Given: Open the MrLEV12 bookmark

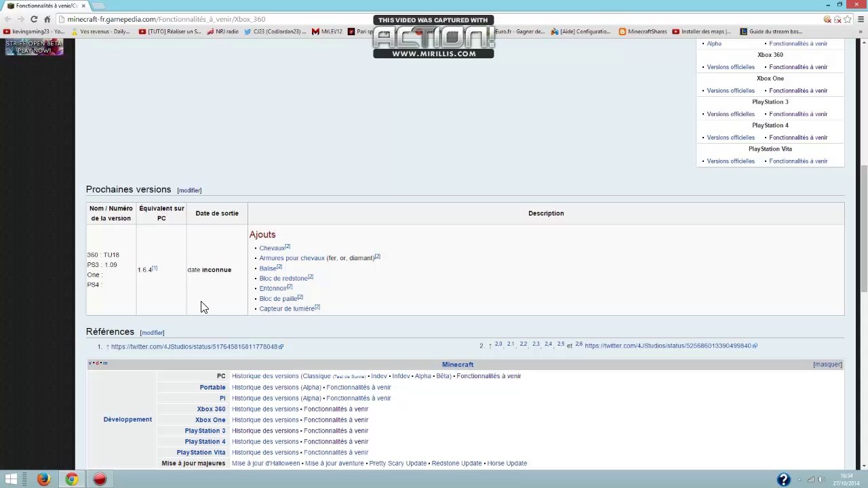Looking at the screenshot, I should pos(327,31).
